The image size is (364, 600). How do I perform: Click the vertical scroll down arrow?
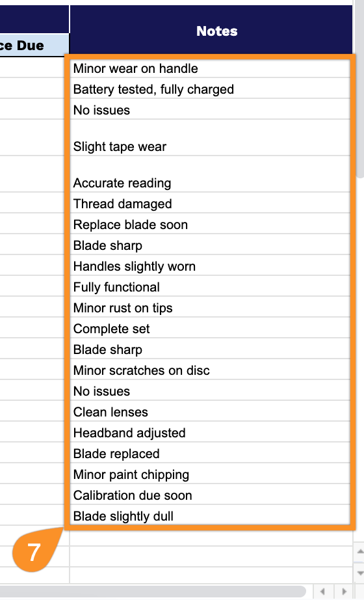[360, 573]
